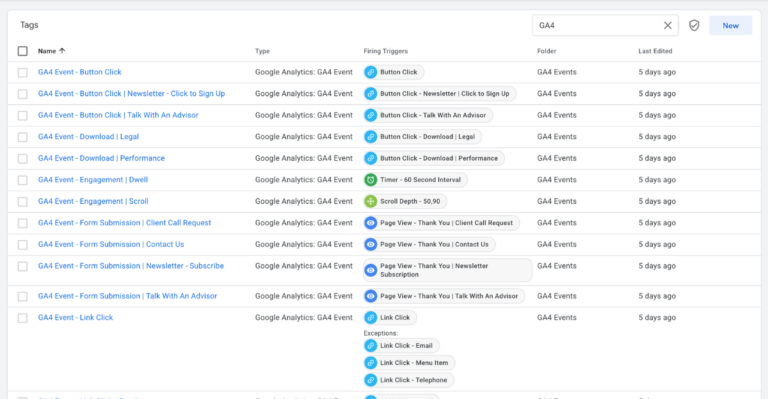Click the shield check icon beside New
The height and width of the screenshot is (399, 768).
(694, 25)
